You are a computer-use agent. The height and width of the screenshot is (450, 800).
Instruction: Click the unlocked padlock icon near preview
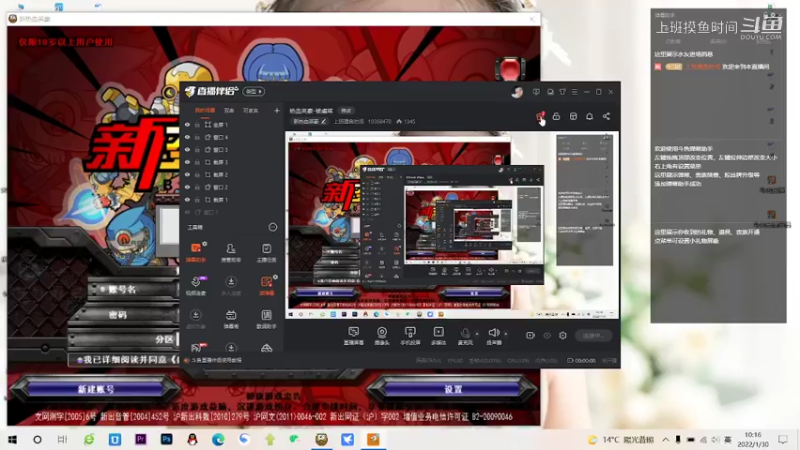556,116
